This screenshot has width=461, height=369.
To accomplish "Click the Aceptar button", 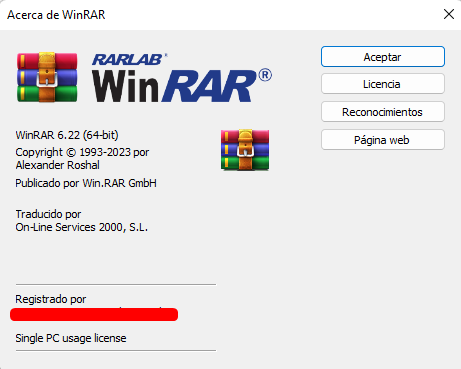I will tap(383, 57).
